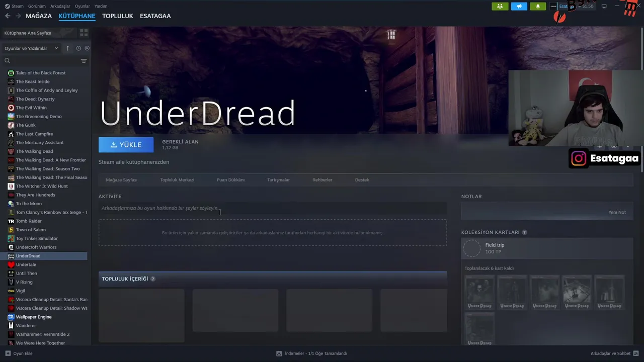
Task: Click the activity comment input field
Action: tap(273, 208)
